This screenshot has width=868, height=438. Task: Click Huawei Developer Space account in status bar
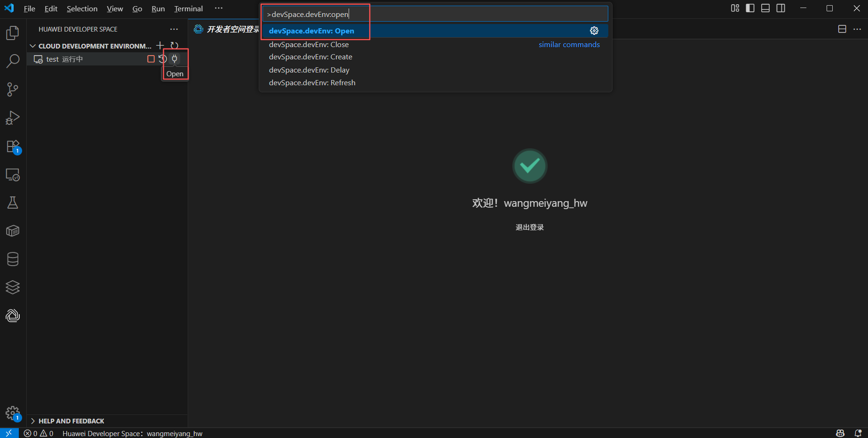[132, 433]
